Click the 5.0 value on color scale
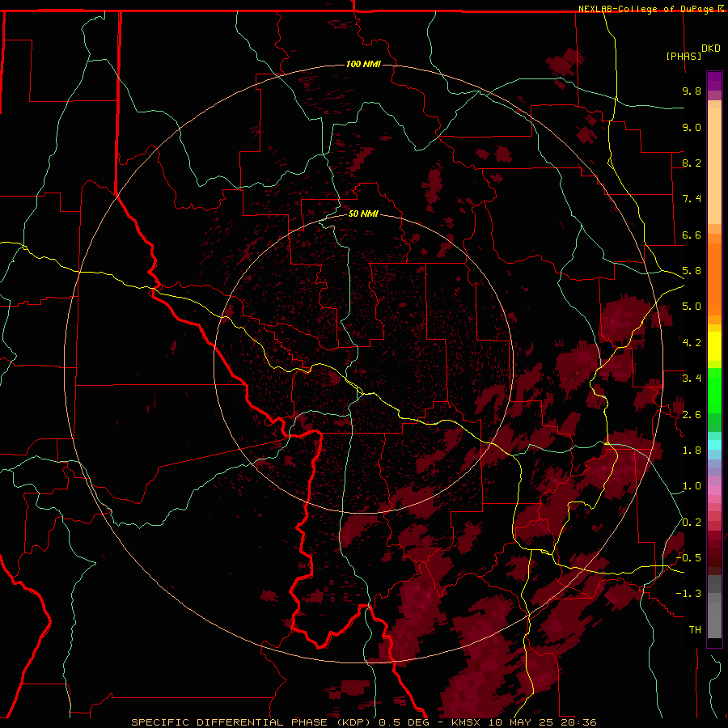 [x=692, y=307]
